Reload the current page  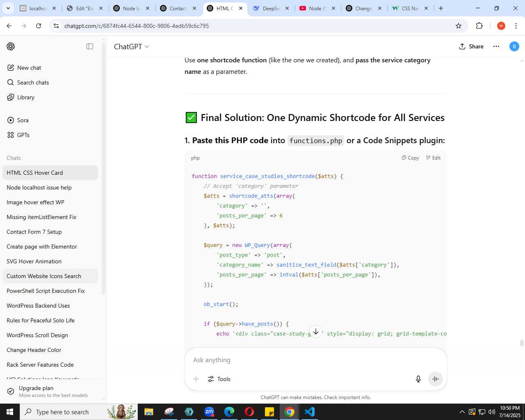click(x=39, y=26)
